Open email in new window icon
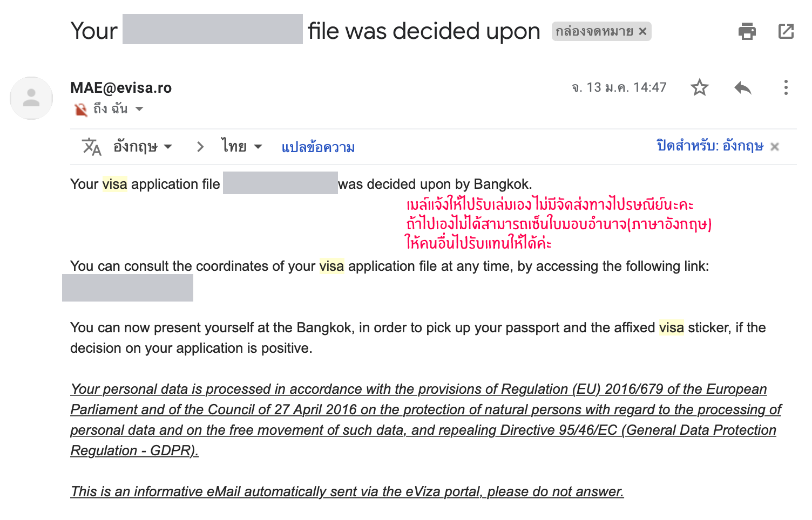 (786, 31)
